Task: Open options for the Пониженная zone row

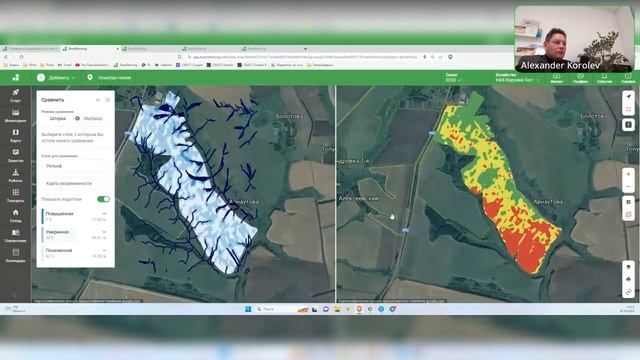Action: 104,250
